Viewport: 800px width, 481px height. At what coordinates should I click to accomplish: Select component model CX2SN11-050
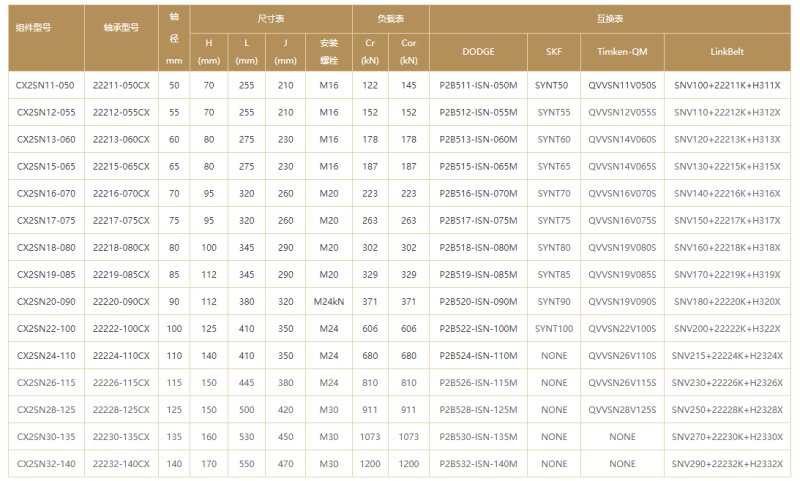tap(45, 85)
